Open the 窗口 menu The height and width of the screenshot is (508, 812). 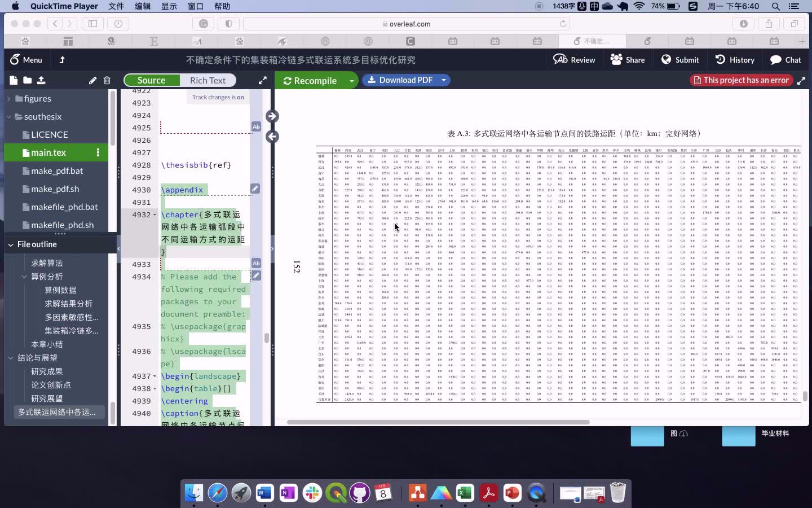(196, 6)
